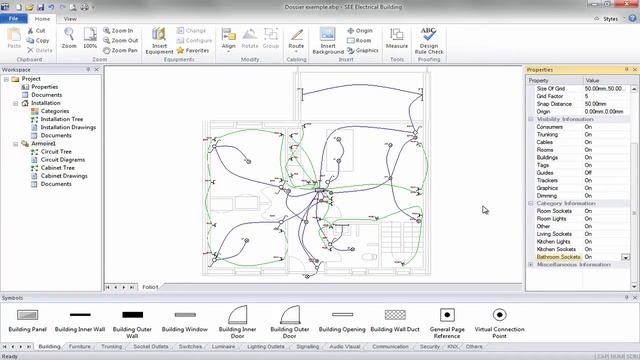Click the Room insert tool
The height and width of the screenshot is (360, 640).
click(x=359, y=40)
